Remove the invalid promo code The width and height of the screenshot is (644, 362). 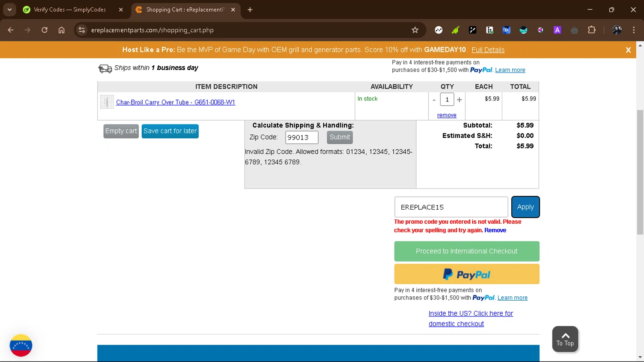click(495, 230)
